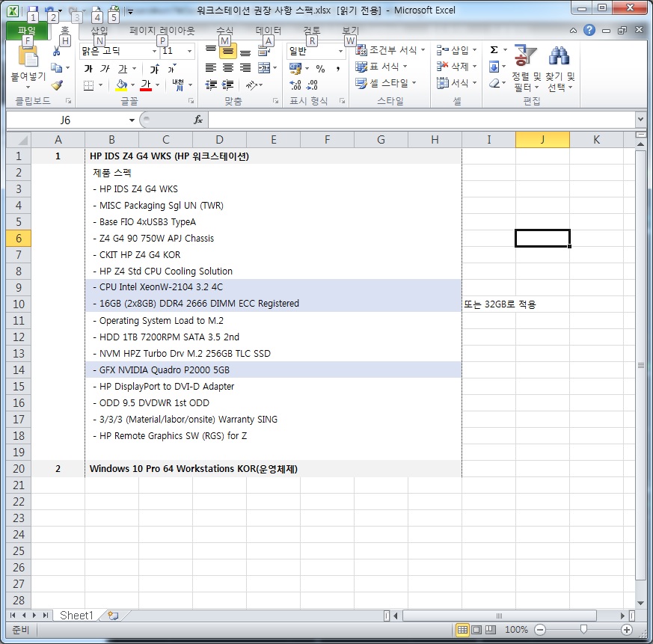
Task: Toggle the highlighted Middle Align button
Action: (227, 51)
